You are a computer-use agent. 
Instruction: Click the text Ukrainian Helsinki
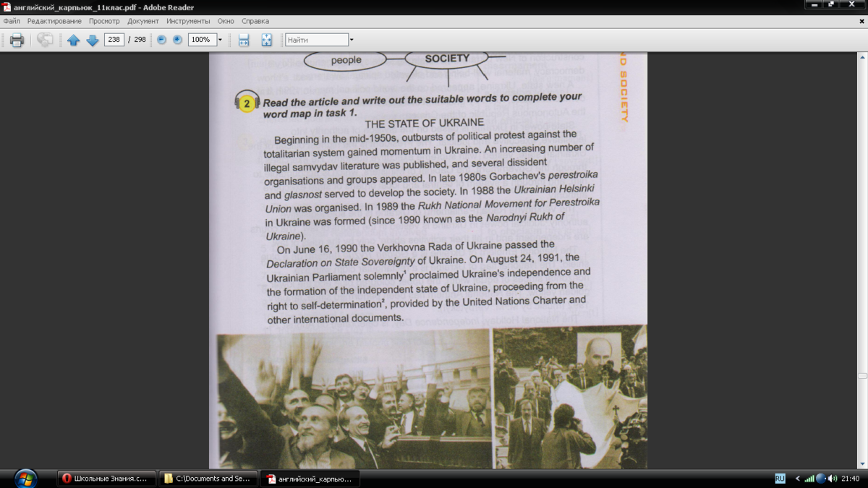point(553,189)
